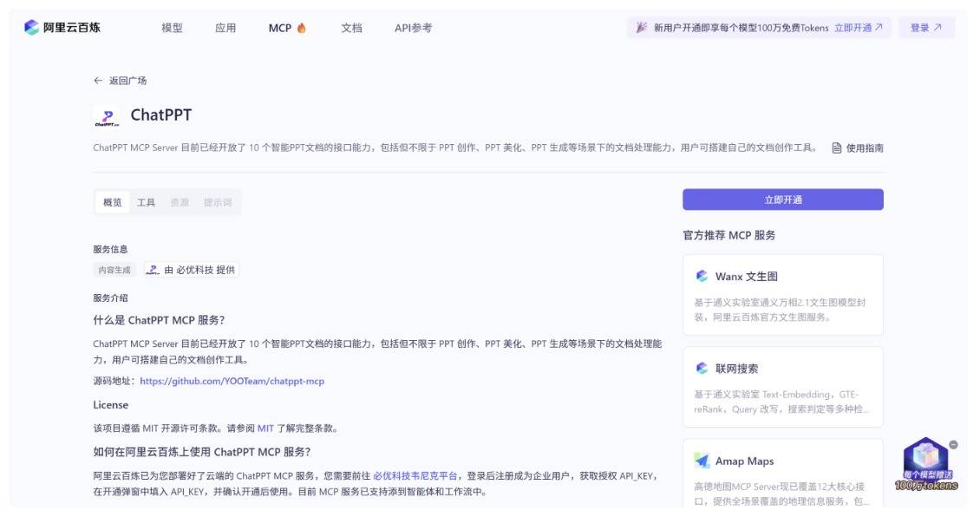Viewport: 980px width, 517px height.
Task: Click the back arrow next to 返回广场
Action: (x=98, y=81)
